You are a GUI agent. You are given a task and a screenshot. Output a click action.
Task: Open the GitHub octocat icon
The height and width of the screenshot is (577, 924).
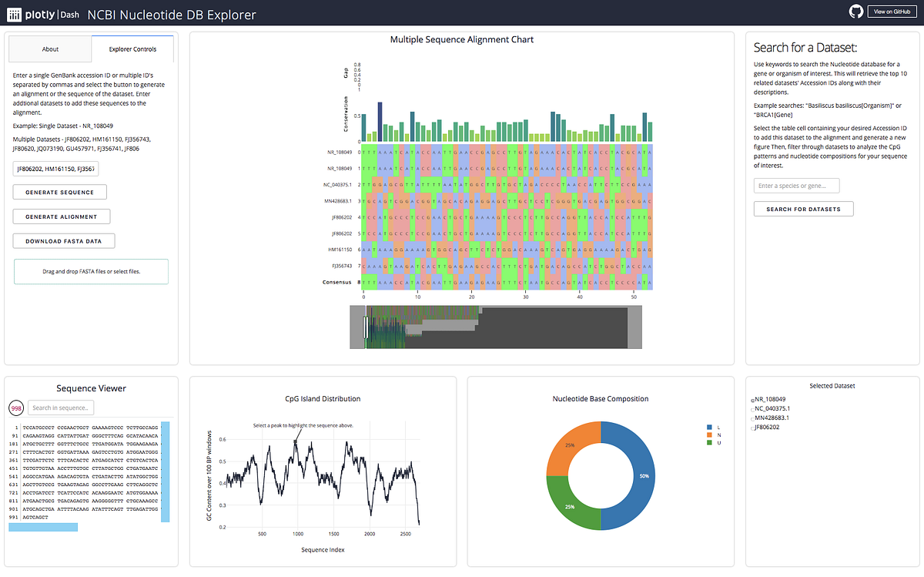(x=855, y=12)
